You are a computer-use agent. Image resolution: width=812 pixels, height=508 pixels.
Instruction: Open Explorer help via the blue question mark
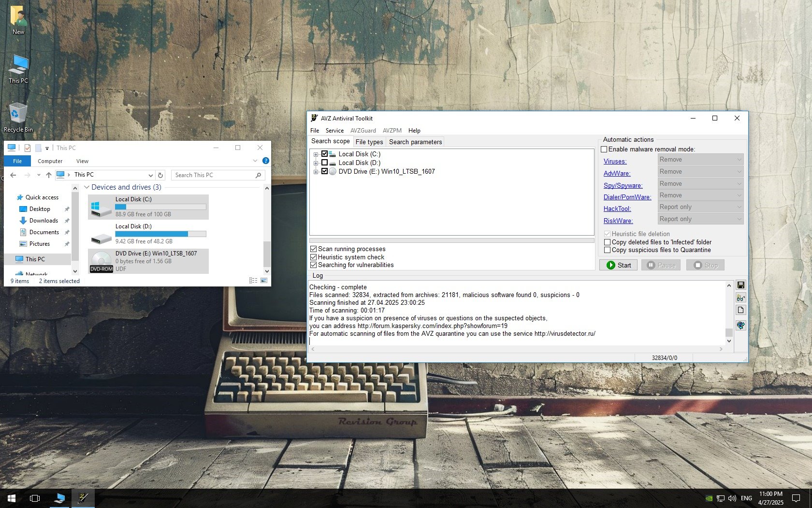click(x=265, y=161)
